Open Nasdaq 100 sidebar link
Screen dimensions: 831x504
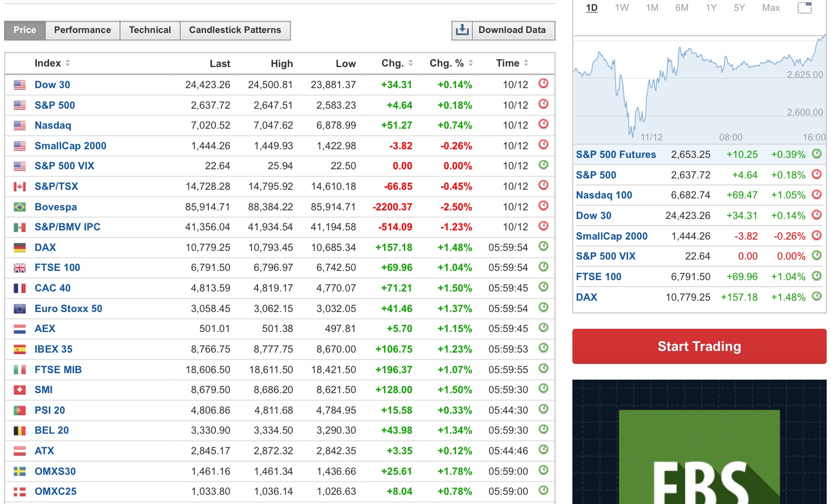[x=604, y=195]
